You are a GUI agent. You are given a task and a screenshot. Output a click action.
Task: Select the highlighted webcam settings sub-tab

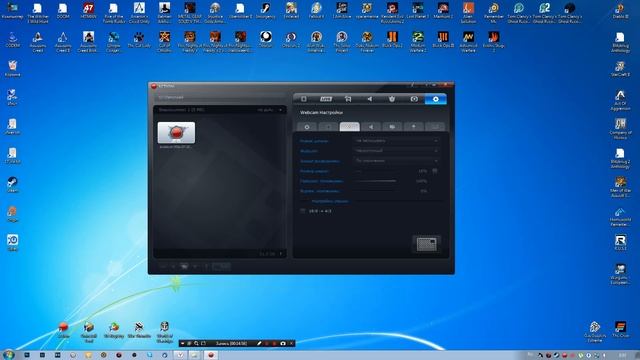click(x=349, y=127)
